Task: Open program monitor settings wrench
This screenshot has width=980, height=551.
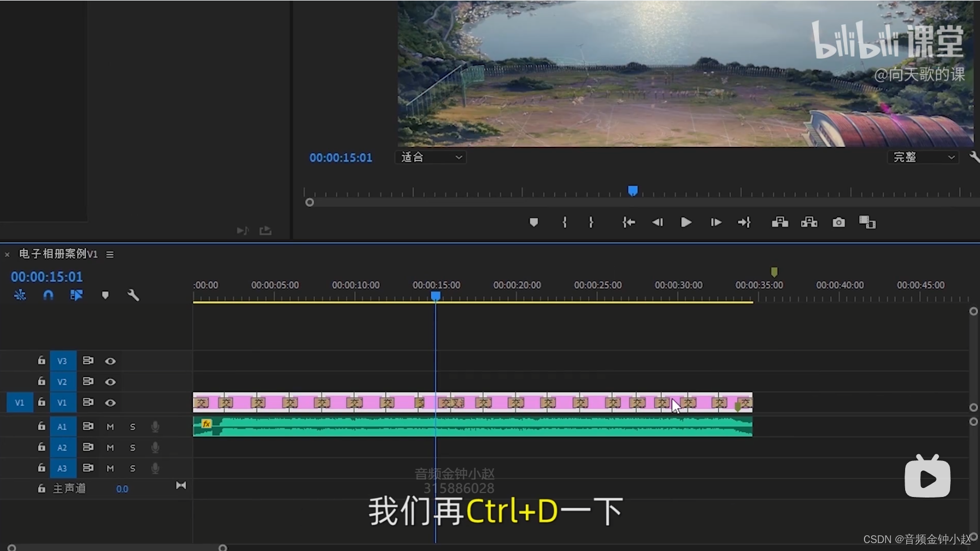Action: tap(974, 157)
